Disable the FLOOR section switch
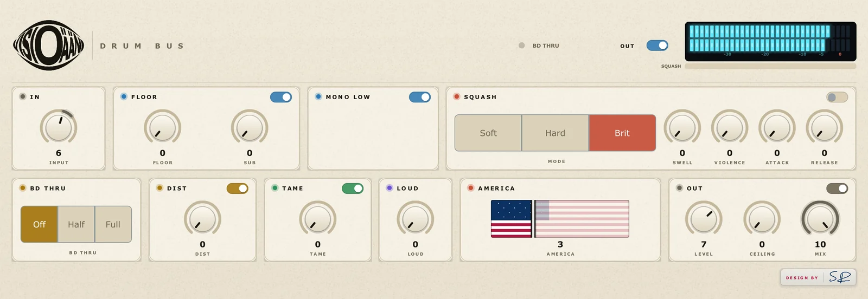The image size is (868, 299). click(281, 97)
